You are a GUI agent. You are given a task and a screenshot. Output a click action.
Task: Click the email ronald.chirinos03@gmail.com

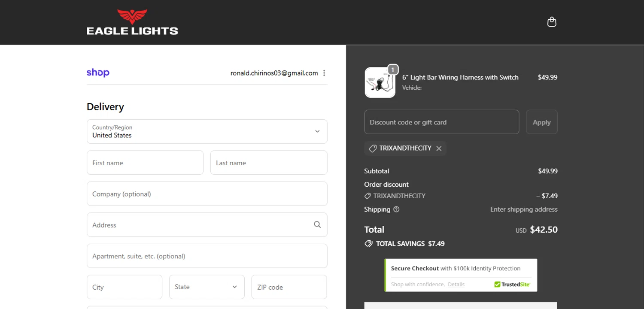(274, 73)
